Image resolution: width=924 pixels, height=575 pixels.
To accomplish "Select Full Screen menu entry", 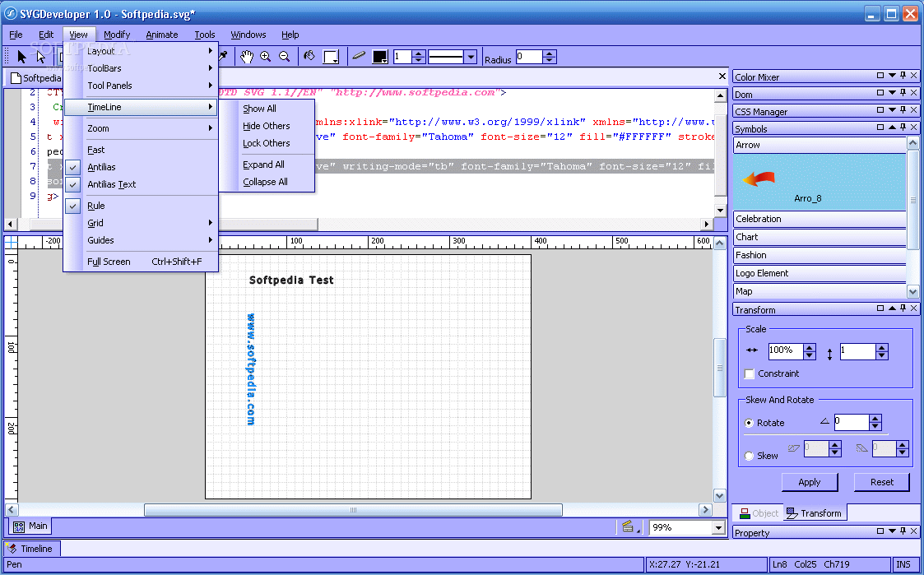I will coord(141,262).
